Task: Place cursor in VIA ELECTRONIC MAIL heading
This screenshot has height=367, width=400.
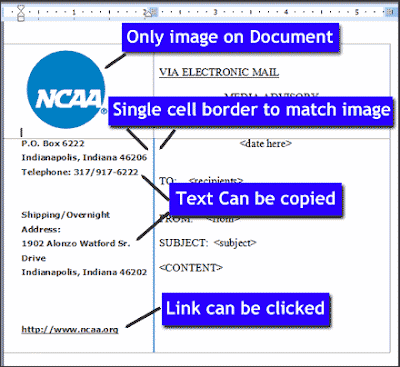Action: click(x=219, y=72)
